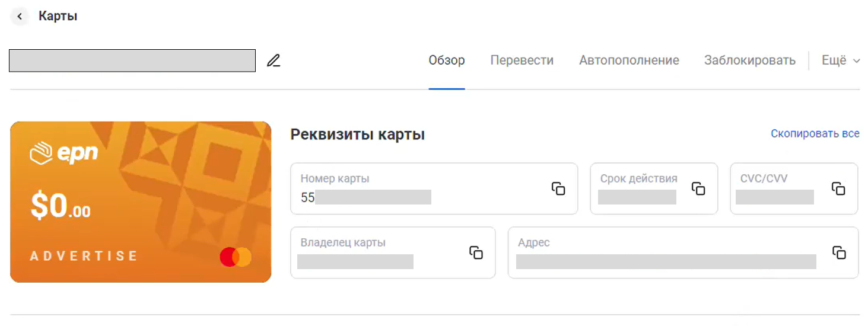Click the Карты page title
The width and height of the screenshot is (868, 326).
(58, 16)
